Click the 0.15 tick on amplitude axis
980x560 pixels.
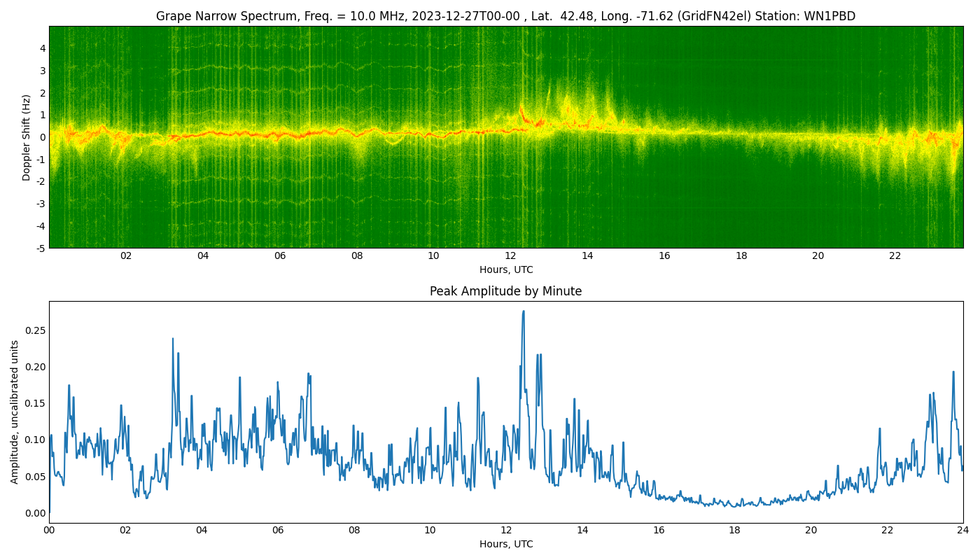[x=35, y=403]
